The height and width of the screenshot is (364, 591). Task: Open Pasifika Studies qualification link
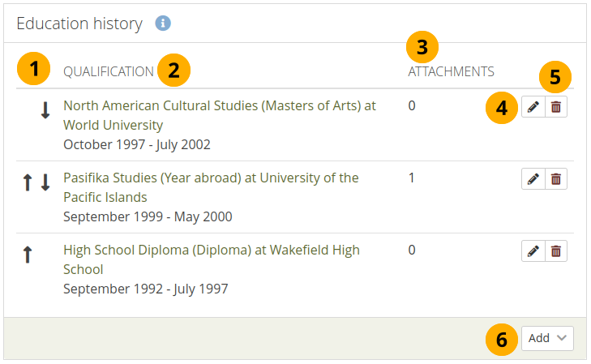[x=211, y=178]
